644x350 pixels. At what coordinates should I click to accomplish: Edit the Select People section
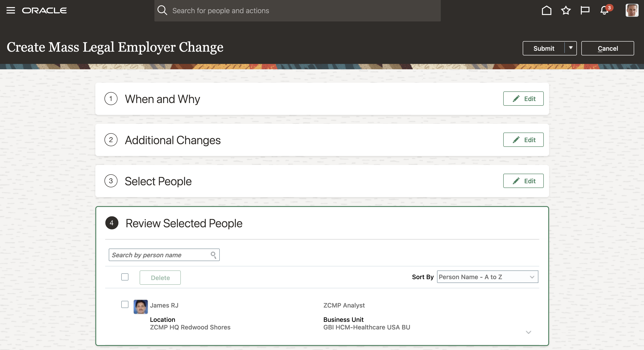(523, 181)
